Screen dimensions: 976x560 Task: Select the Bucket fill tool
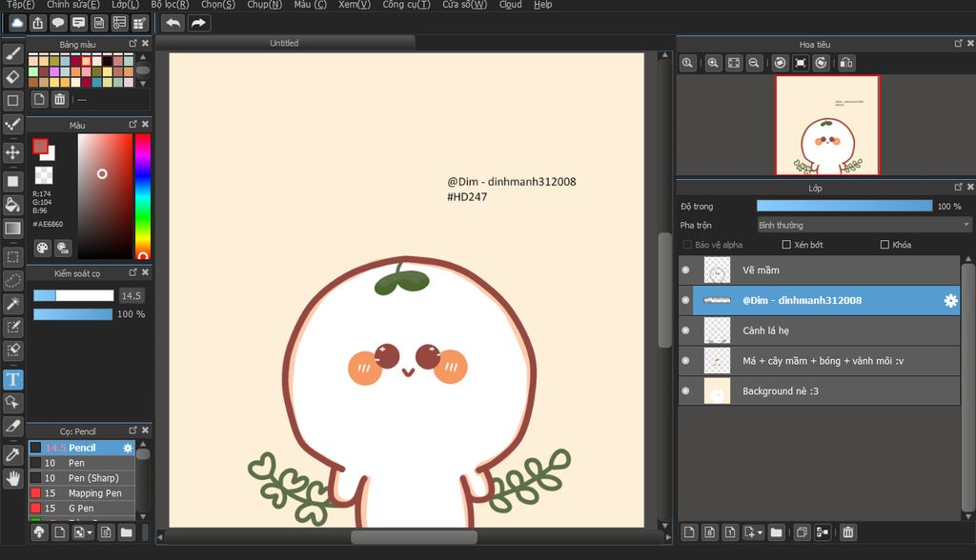(13, 204)
